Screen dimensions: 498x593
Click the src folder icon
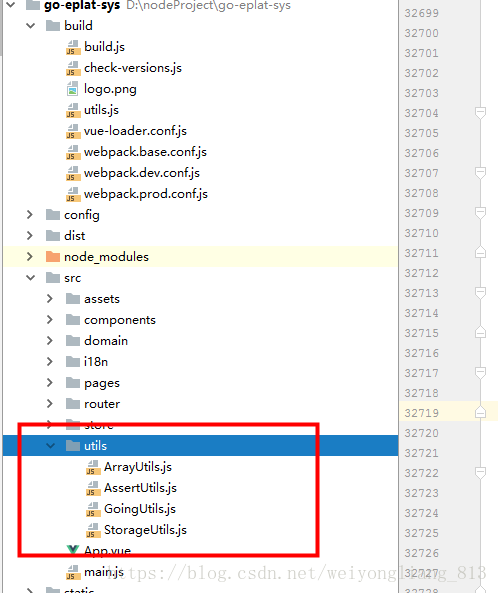[53, 278]
